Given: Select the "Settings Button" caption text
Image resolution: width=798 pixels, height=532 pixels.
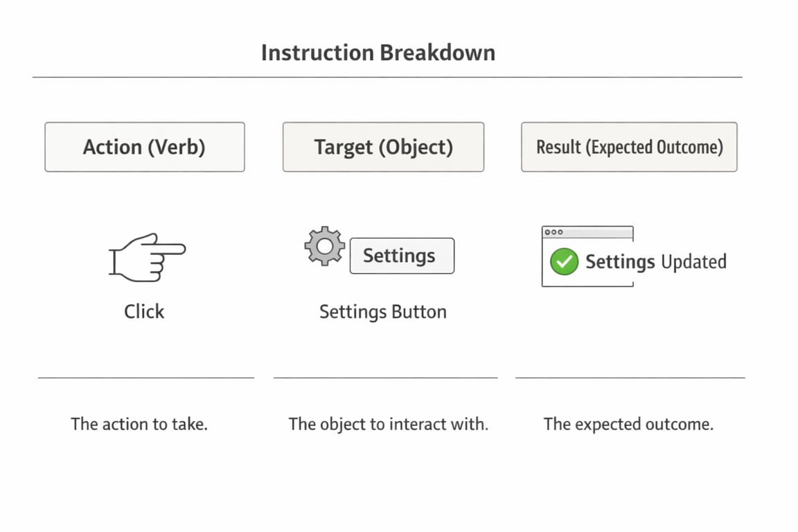Looking at the screenshot, I should (382, 312).
